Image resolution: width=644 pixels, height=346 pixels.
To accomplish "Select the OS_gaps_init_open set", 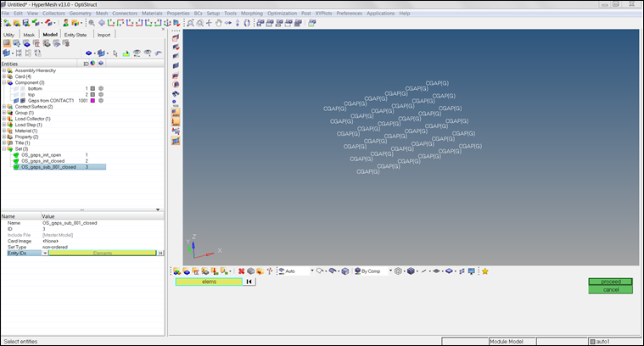I will coord(41,155).
